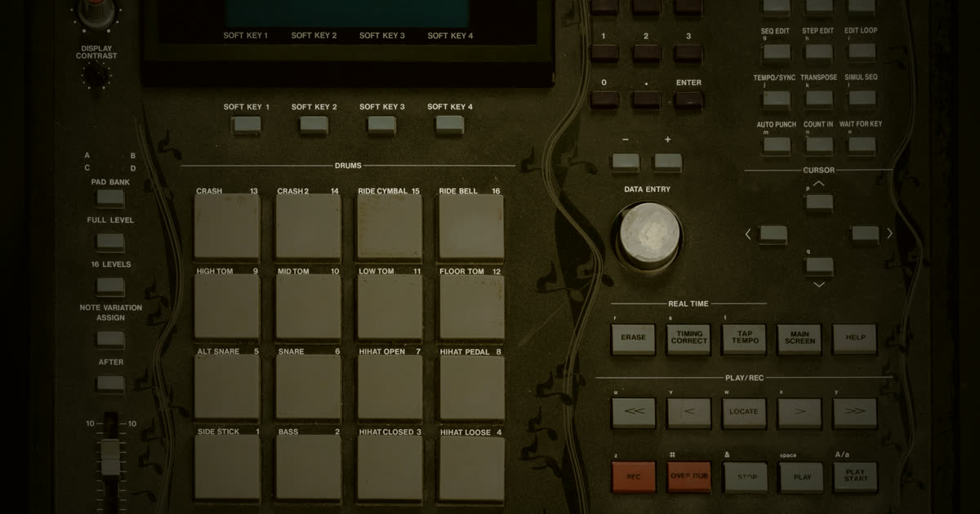Tap the HIHAT OPEN pad 7
980x514 pixels.
point(390,388)
